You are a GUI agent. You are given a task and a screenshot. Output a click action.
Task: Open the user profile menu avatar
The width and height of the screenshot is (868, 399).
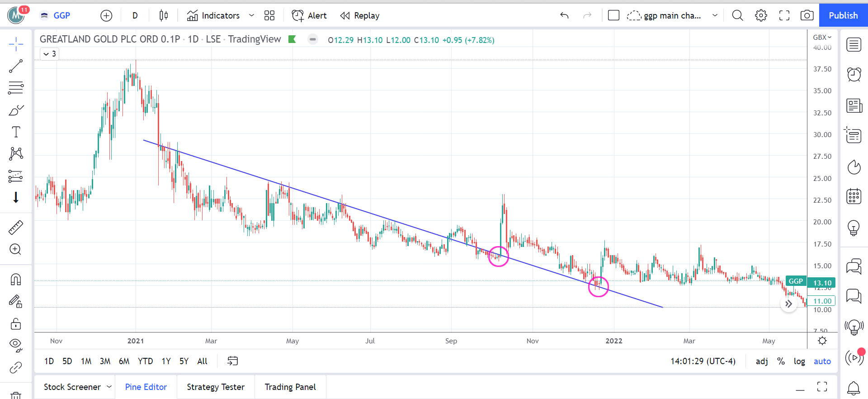(x=16, y=15)
